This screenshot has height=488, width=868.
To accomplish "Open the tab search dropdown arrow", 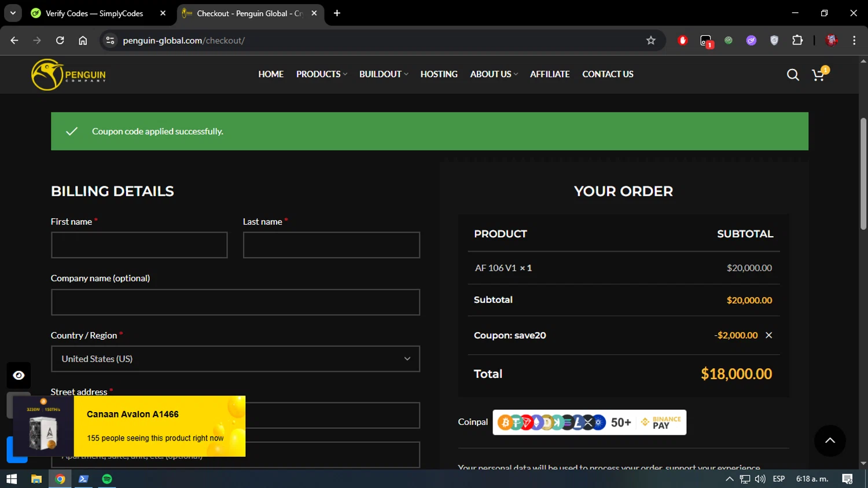I will [13, 13].
